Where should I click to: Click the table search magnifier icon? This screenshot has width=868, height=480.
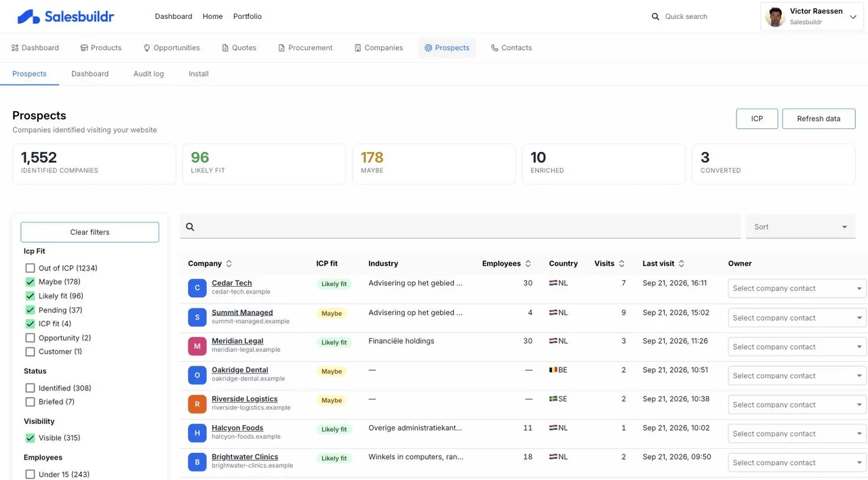pyautogui.click(x=190, y=227)
